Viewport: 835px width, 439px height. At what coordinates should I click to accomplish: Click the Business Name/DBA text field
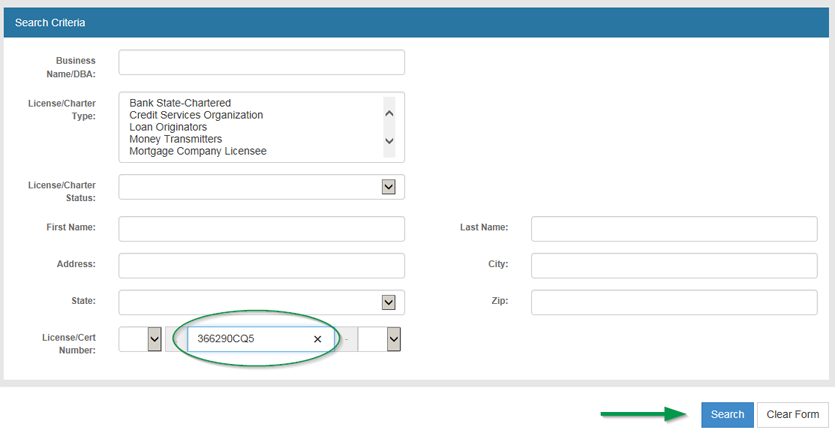click(x=261, y=62)
